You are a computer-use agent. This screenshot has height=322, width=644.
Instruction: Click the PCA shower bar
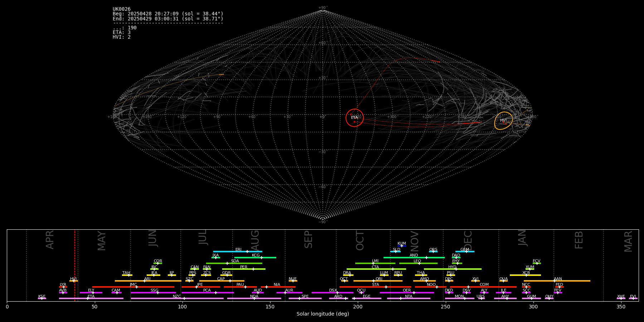click(x=208, y=293)
